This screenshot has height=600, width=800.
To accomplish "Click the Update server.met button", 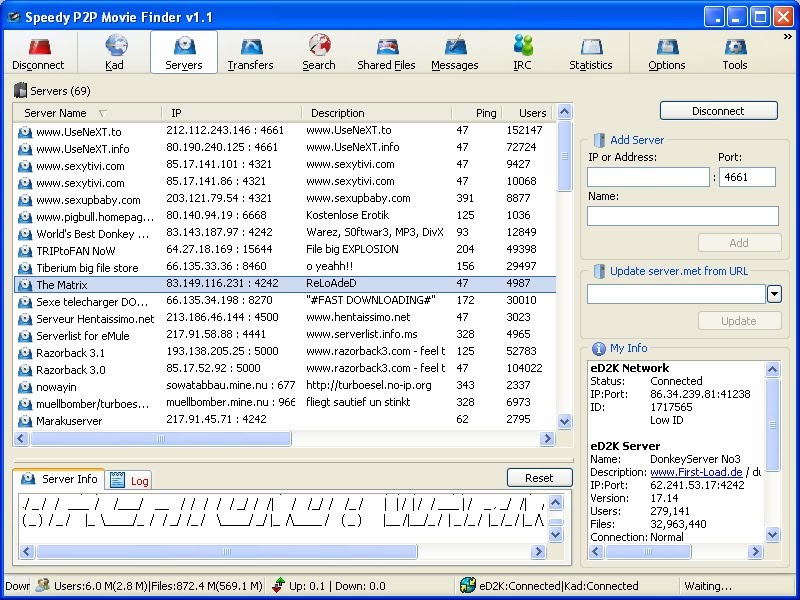I will 739,321.
